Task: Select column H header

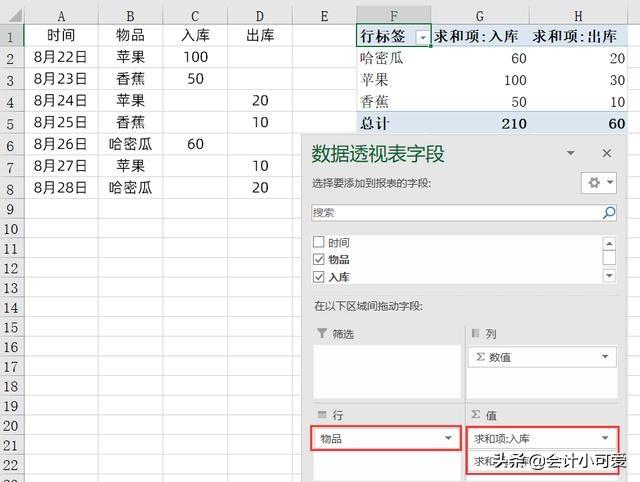Action: [578, 16]
